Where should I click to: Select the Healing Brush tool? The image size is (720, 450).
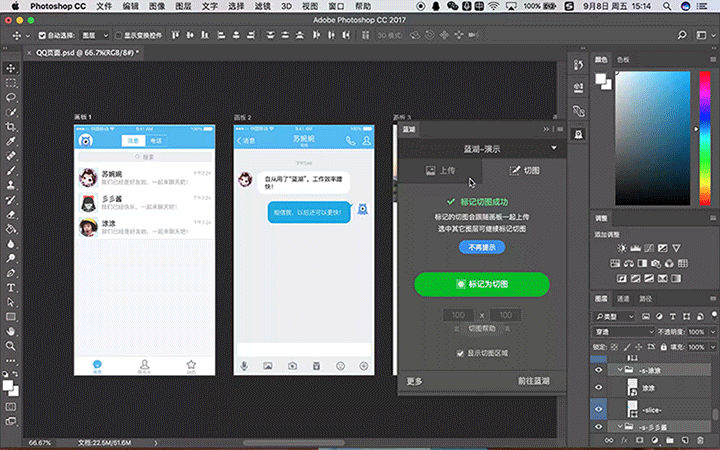[x=11, y=156]
